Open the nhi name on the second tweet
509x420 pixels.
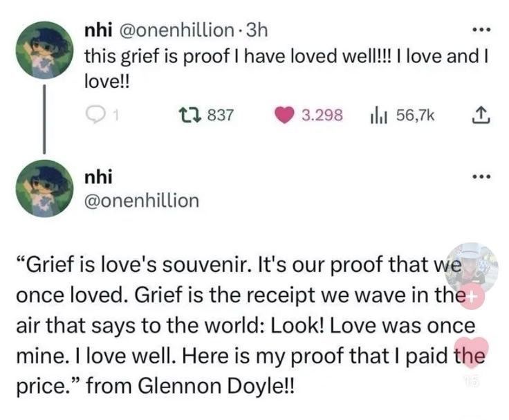point(95,178)
